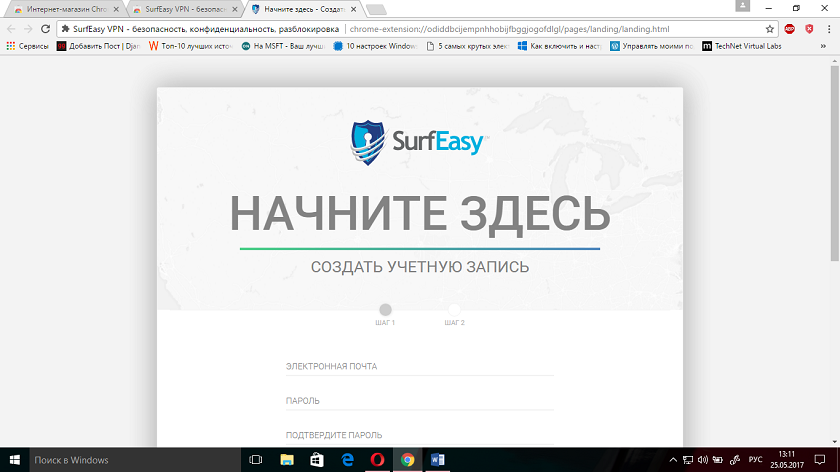Click the AdBlock extension icon
The width and height of the screenshot is (840, 472).
point(790,29)
